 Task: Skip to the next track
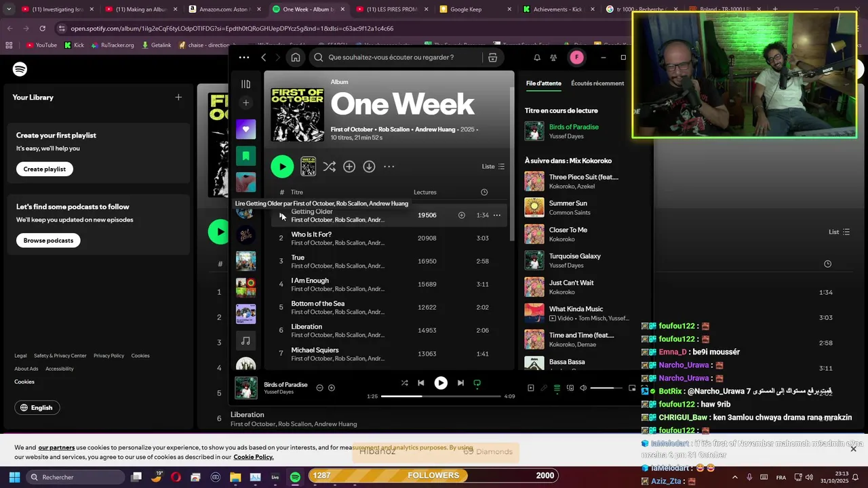coord(460,383)
